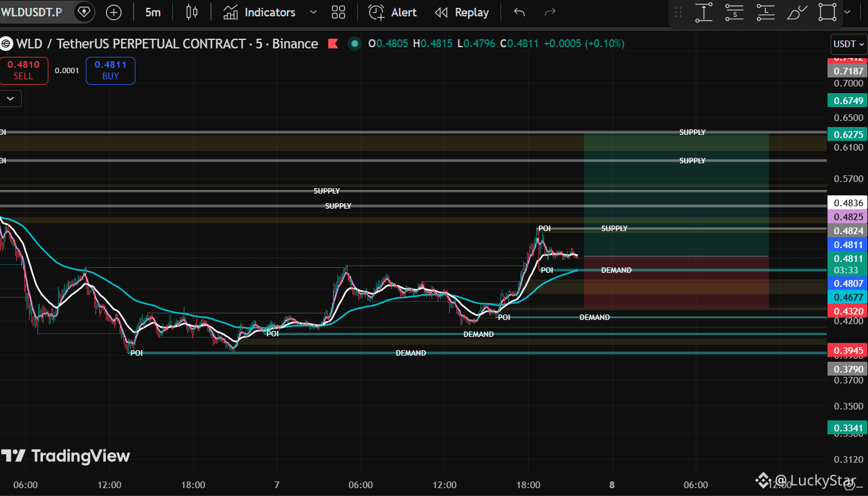The image size is (868, 496).
Task: Click the gray 0.4824 price label
Action: click(x=847, y=230)
